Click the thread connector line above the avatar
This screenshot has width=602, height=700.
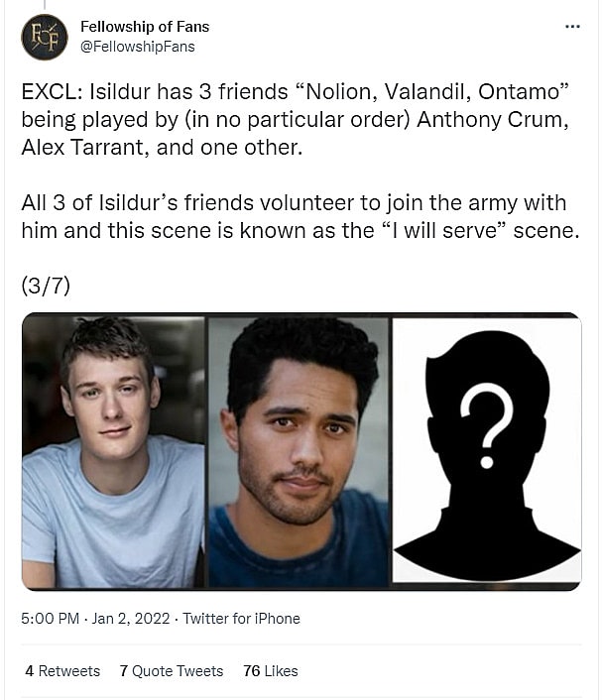(45, 5)
